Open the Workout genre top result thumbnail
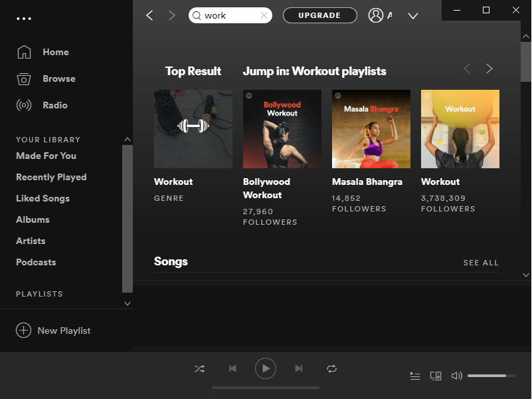The width and height of the screenshot is (532, 399). (193, 129)
